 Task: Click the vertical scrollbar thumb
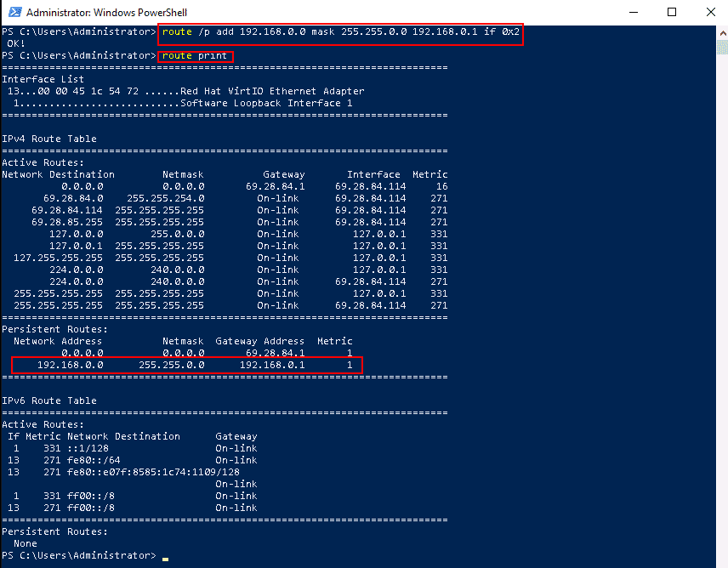(x=722, y=48)
